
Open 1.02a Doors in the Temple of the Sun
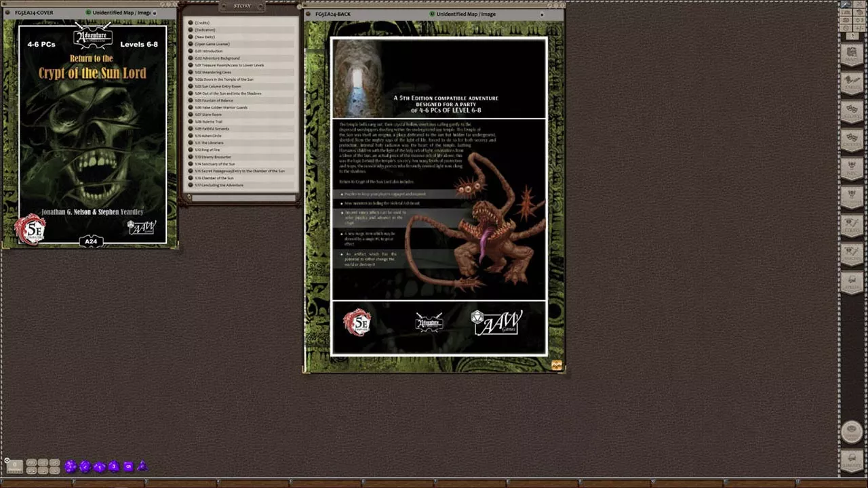point(241,79)
